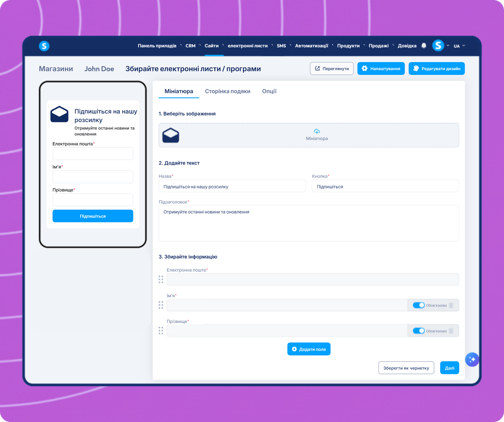504x422 pixels.
Task: Open the AI assistant sparkle button
Action: point(472,360)
